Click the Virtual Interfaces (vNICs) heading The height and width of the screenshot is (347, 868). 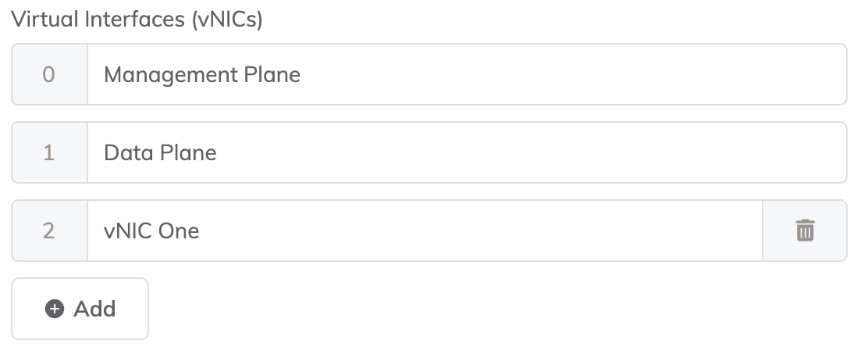pyautogui.click(x=137, y=20)
